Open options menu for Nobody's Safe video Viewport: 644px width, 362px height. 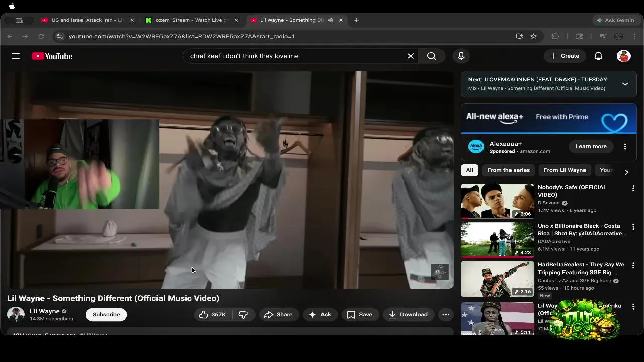click(633, 188)
